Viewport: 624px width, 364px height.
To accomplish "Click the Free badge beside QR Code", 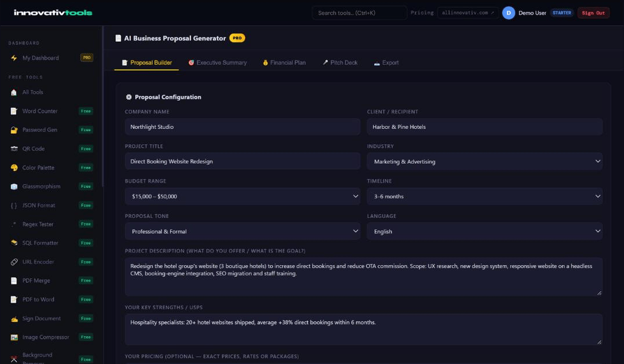I will pyautogui.click(x=86, y=149).
